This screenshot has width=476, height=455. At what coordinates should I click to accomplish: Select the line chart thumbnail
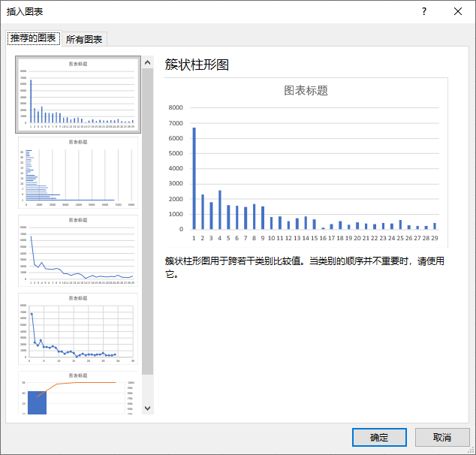(x=78, y=252)
